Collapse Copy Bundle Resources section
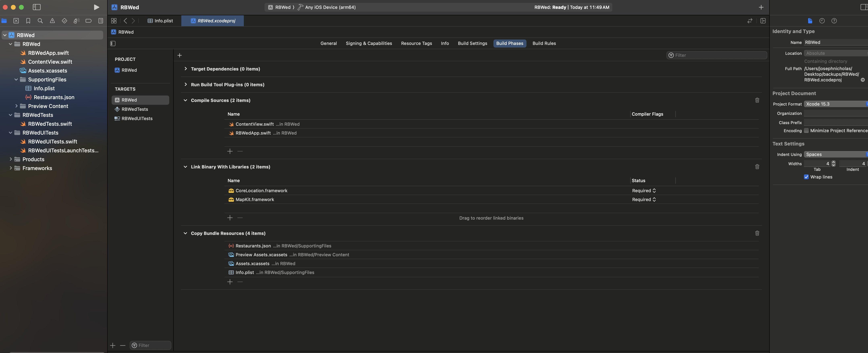 tap(185, 233)
